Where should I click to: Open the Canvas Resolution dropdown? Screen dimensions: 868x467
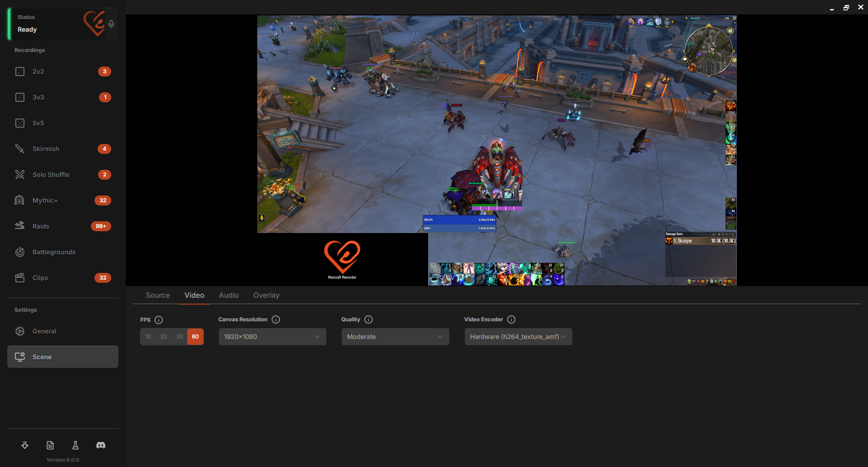point(272,337)
